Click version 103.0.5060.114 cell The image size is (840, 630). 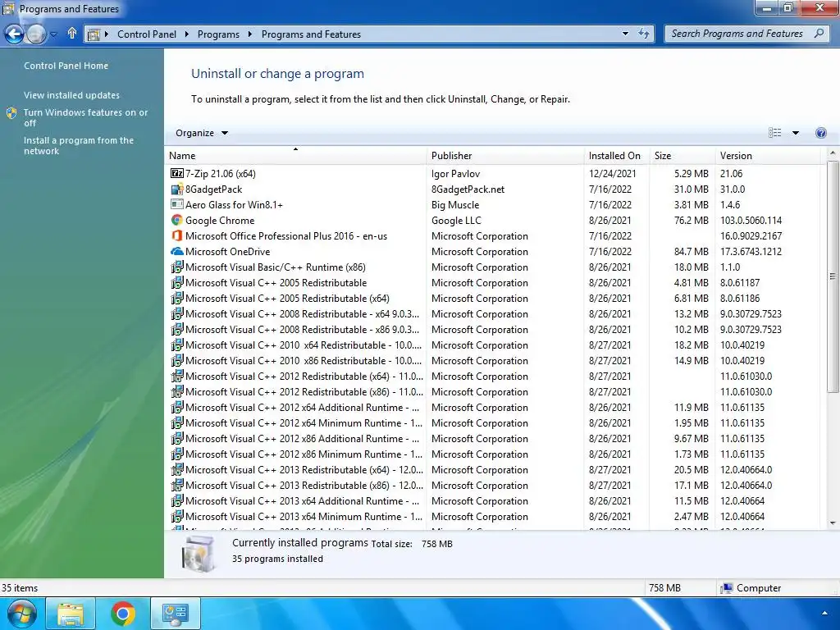[751, 220]
